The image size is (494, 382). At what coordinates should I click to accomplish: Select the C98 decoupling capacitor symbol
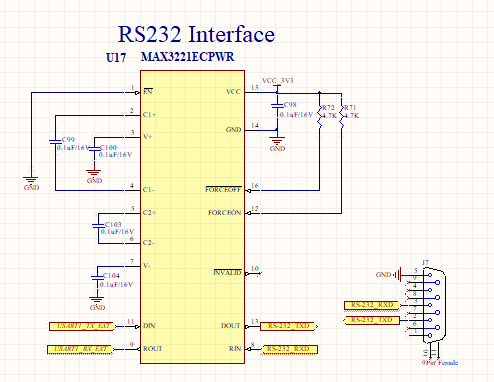tap(277, 106)
